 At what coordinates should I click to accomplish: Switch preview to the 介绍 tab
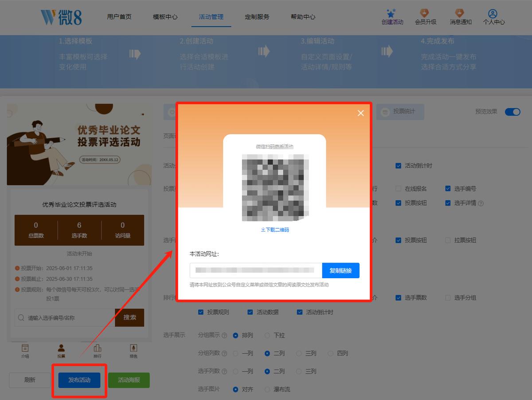25,351
